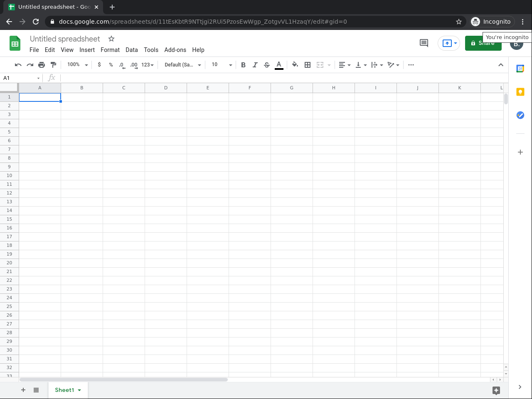Open the text color picker
Image resolution: width=532 pixels, height=399 pixels.
[x=279, y=65]
